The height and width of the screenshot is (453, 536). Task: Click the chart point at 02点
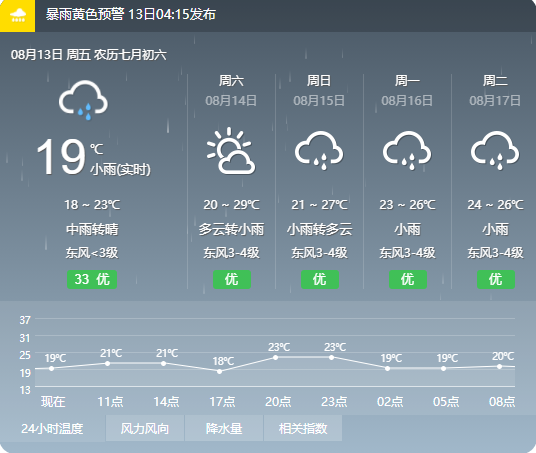(x=387, y=369)
